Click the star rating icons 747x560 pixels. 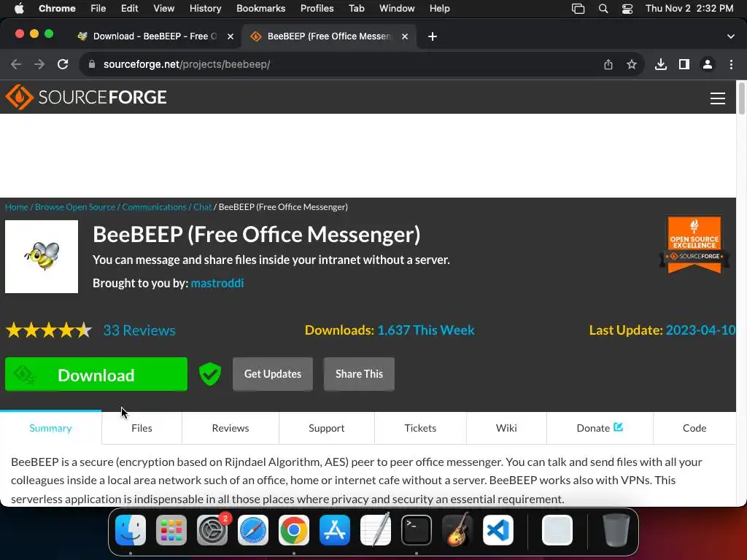[x=49, y=330]
